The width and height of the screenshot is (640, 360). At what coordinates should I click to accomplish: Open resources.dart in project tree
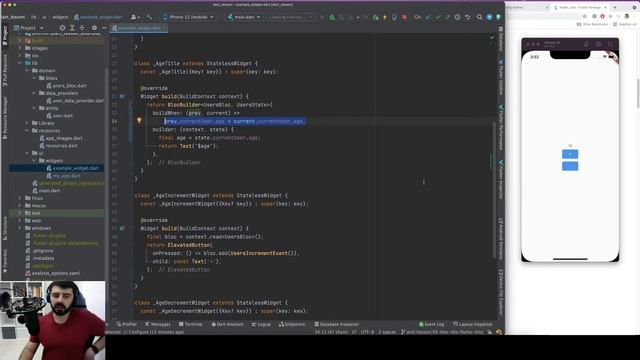coord(58,145)
